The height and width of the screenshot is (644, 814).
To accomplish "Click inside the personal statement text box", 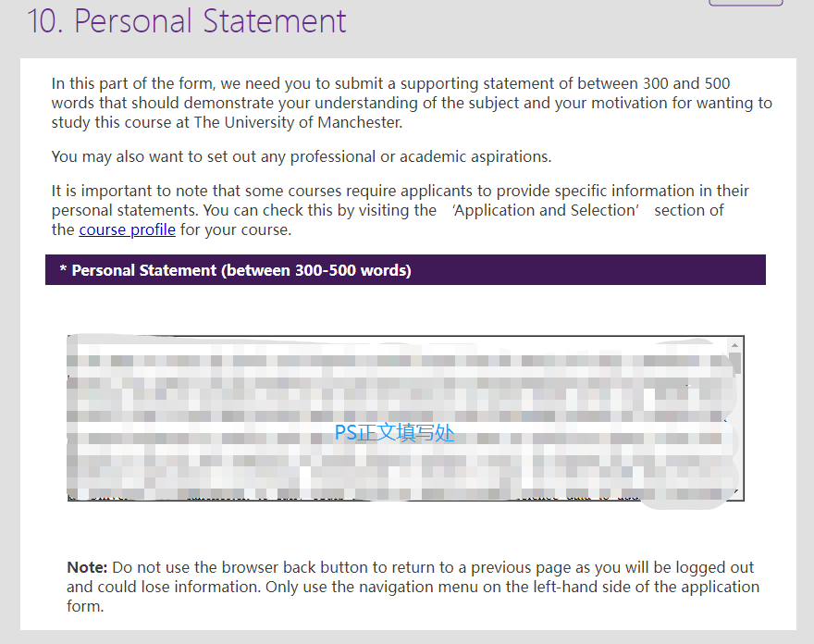I will [400, 418].
